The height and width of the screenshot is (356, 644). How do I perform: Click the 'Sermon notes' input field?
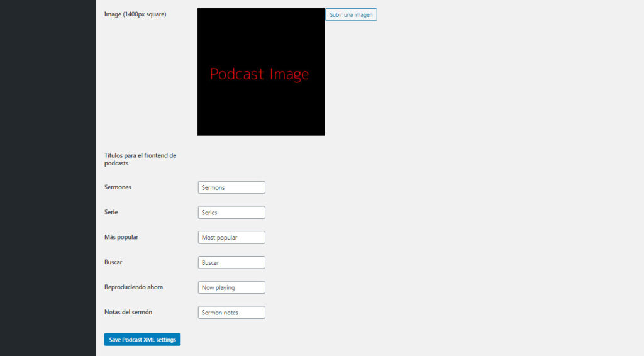click(x=231, y=313)
